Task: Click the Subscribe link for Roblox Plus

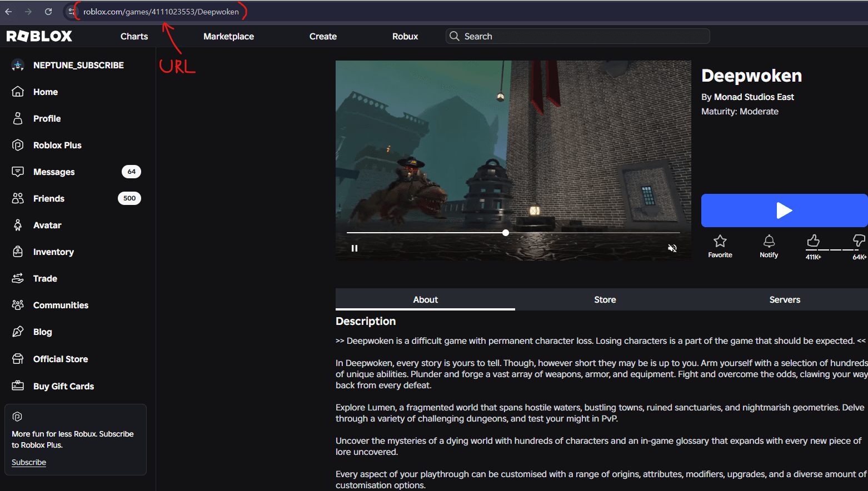Action: click(x=29, y=462)
